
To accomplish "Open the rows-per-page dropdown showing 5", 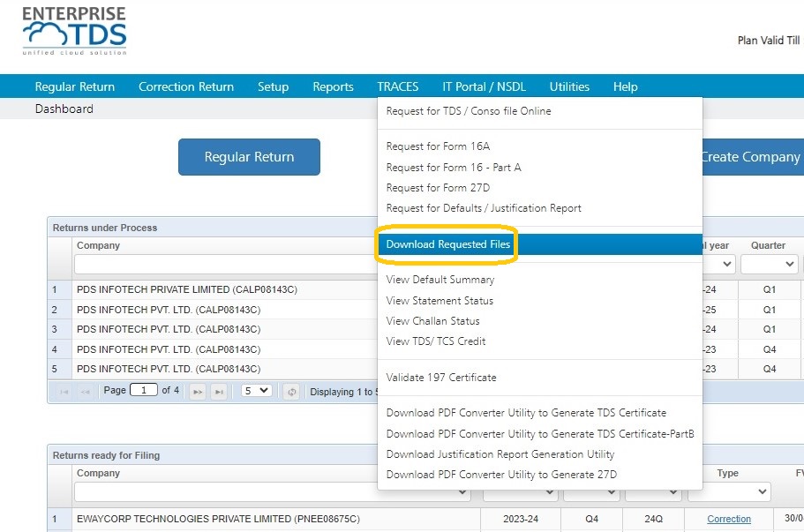I will point(256,391).
